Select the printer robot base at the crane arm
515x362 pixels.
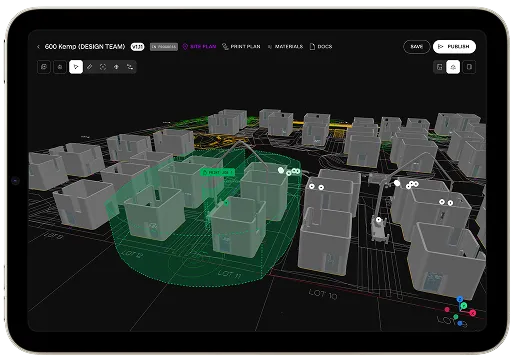pos(379,230)
